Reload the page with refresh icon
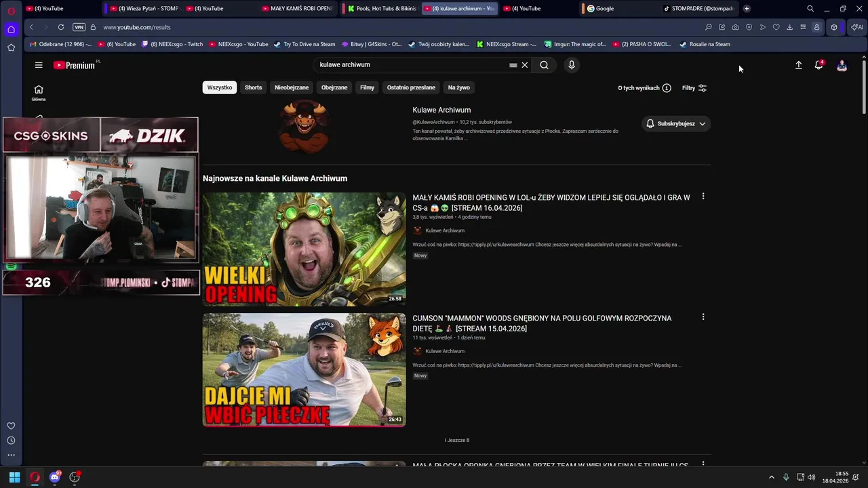The width and height of the screenshot is (868, 488). pyautogui.click(x=61, y=27)
